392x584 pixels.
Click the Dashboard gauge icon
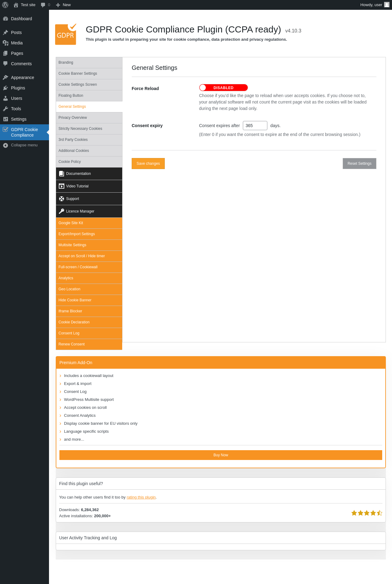pyautogui.click(x=6, y=19)
